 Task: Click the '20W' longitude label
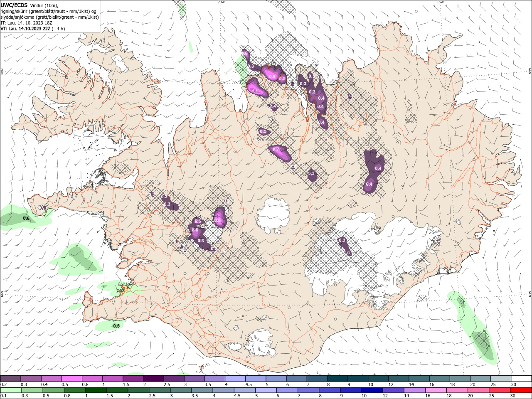coord(221,2)
